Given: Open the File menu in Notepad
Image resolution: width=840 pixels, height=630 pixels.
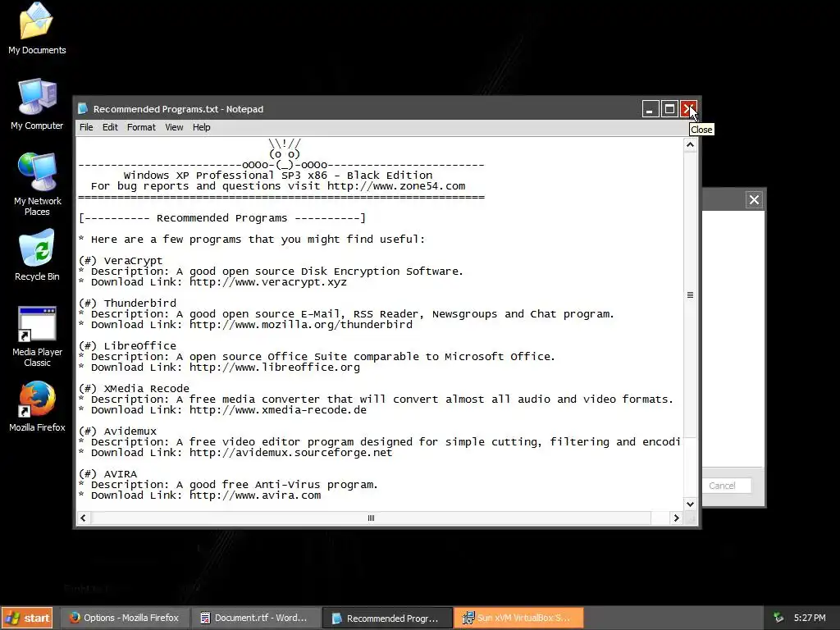Looking at the screenshot, I should (x=86, y=127).
